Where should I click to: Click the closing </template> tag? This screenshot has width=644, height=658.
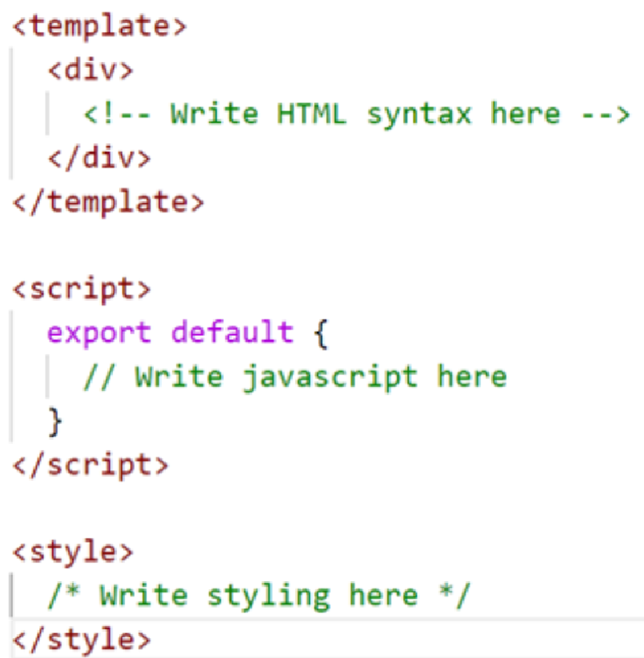[108, 203]
